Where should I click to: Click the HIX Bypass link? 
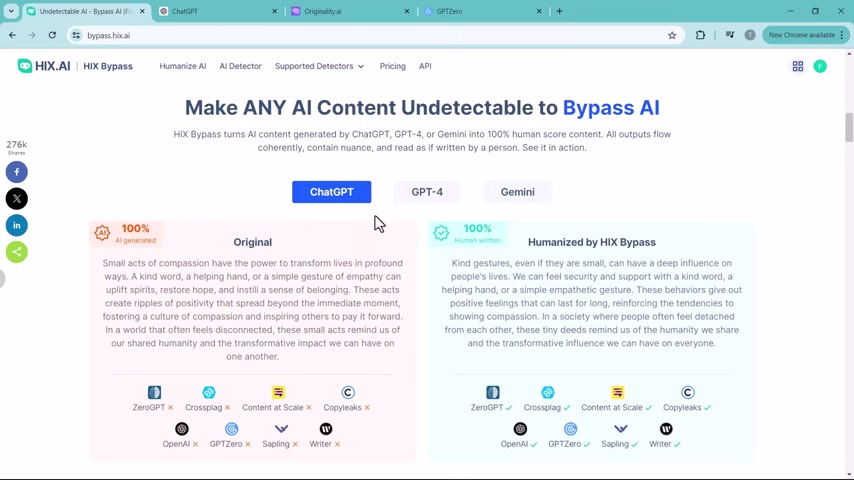pos(108,66)
